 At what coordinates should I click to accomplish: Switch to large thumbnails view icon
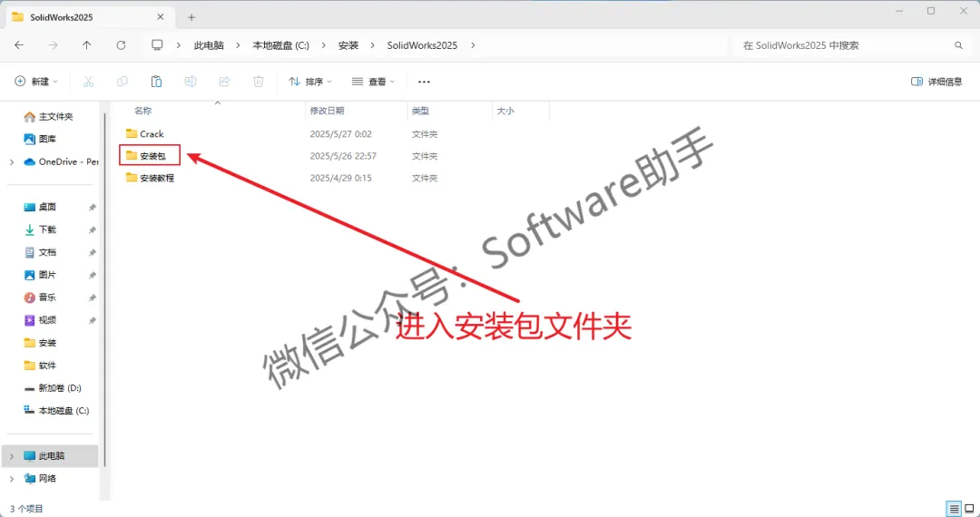point(969,509)
